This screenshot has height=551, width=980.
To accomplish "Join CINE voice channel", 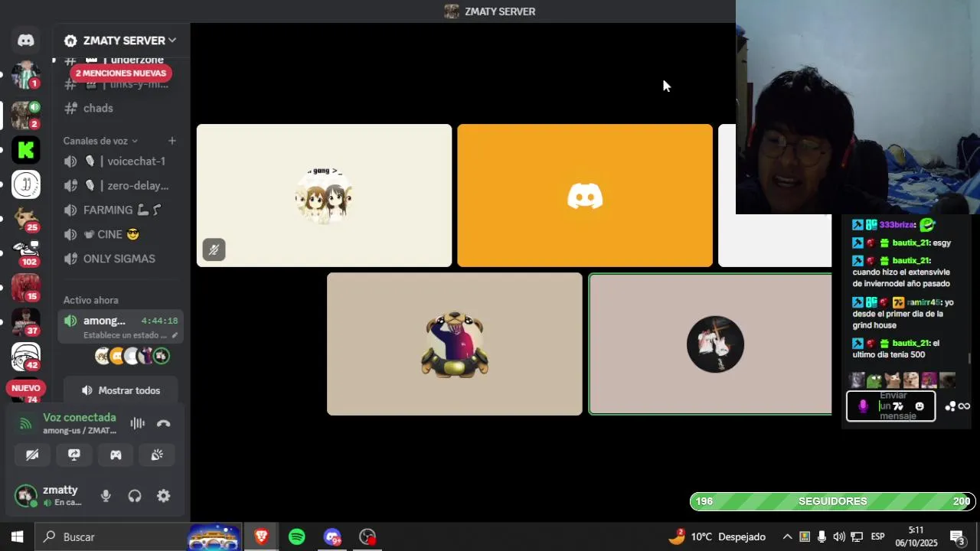I will pyautogui.click(x=120, y=234).
